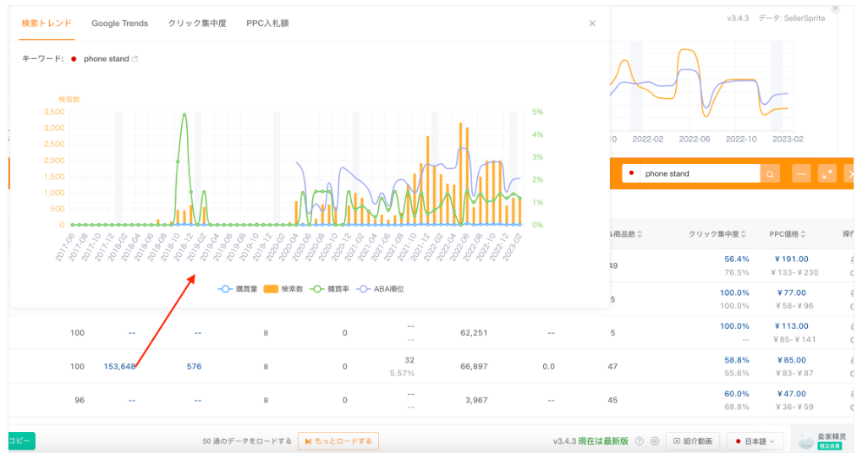This screenshot has width=868, height=459.
Task: Click the help question mark icon
Action: 640,441
